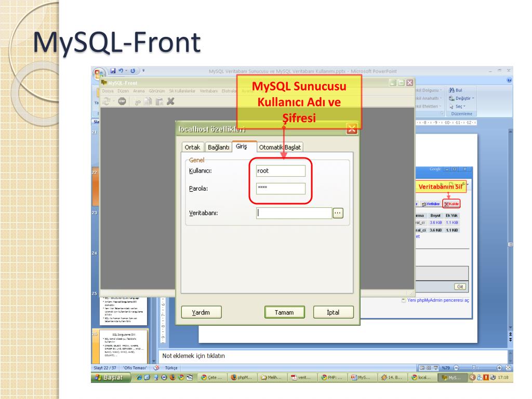Viewport: 532px width, 399px height.
Task: Open the Veritabanı menu in MySQL-Front
Action: [209, 91]
